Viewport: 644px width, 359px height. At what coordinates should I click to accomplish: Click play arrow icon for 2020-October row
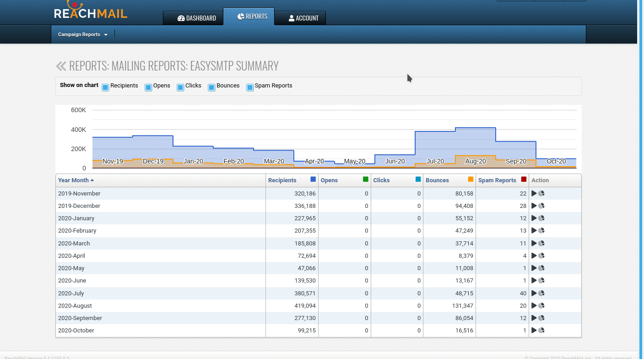pyautogui.click(x=534, y=331)
